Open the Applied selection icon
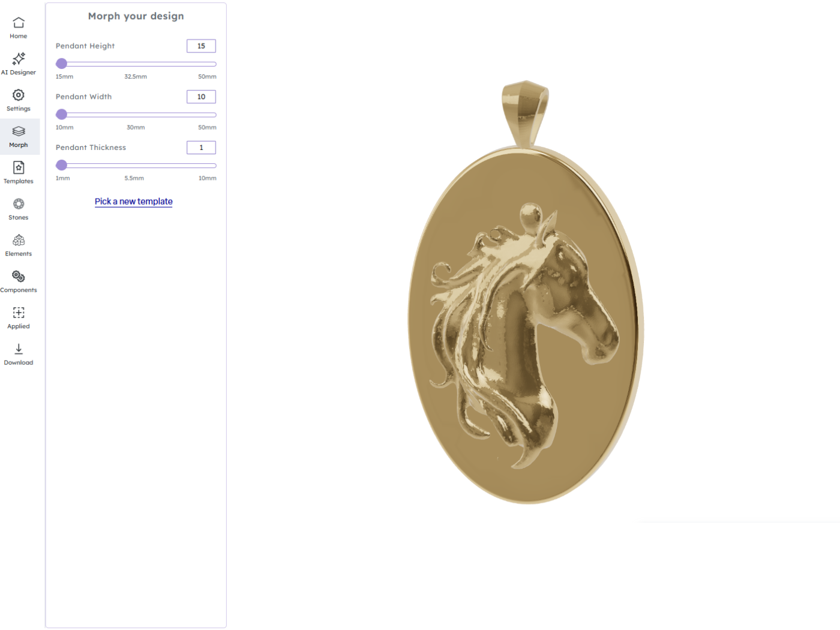This screenshot has width=840, height=630. click(x=19, y=313)
